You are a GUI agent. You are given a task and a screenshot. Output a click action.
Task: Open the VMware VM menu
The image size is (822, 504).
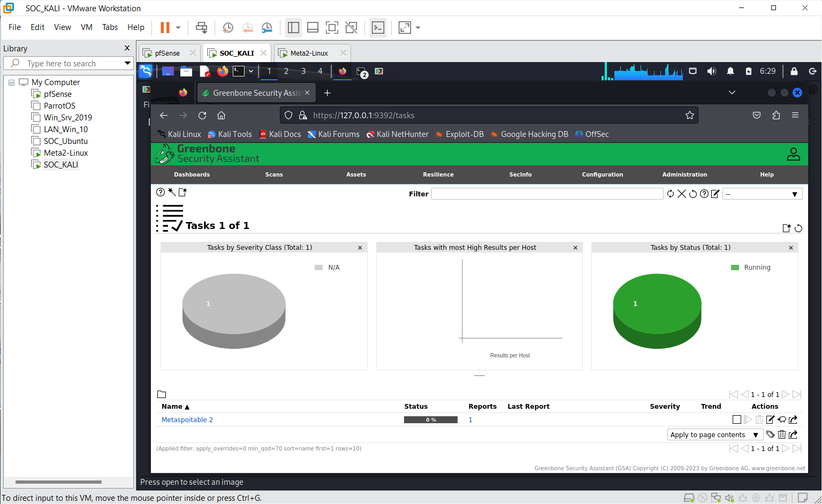tap(87, 27)
